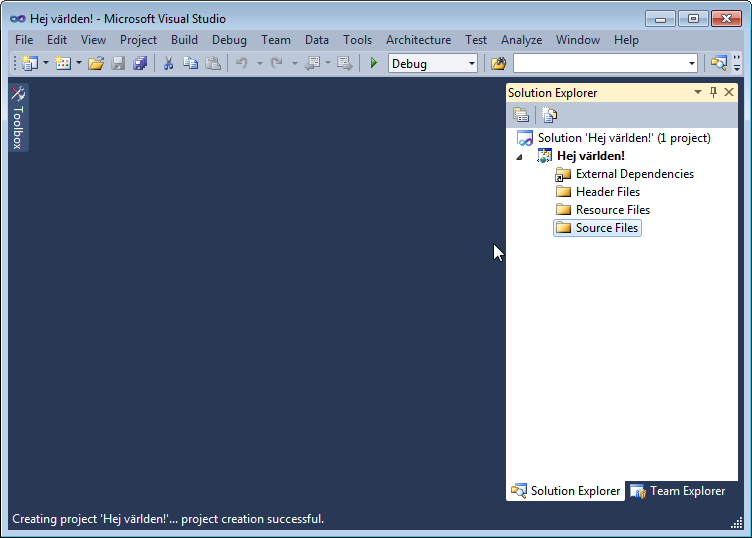This screenshot has height=538, width=752.
Task: Open the New Project dropdown arrow
Action: click(x=46, y=63)
